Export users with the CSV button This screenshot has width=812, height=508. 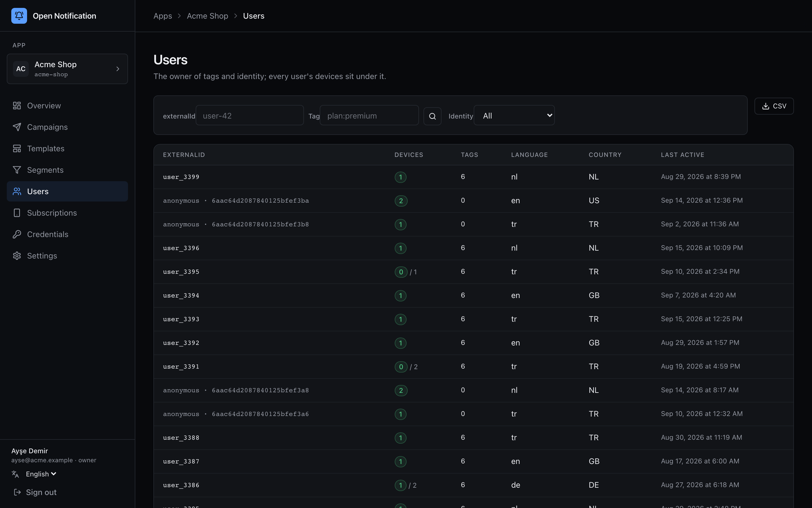(774, 106)
